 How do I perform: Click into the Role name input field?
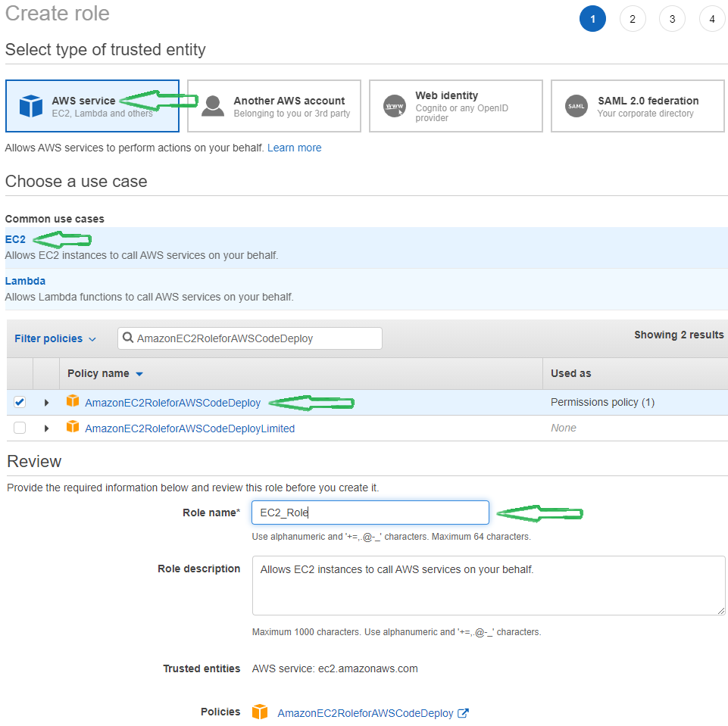pyautogui.click(x=370, y=513)
